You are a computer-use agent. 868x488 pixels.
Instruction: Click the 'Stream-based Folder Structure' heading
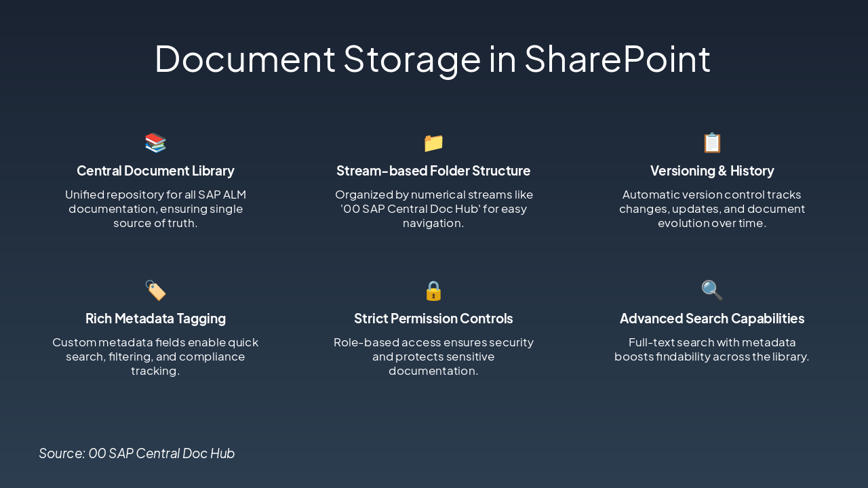pos(433,171)
